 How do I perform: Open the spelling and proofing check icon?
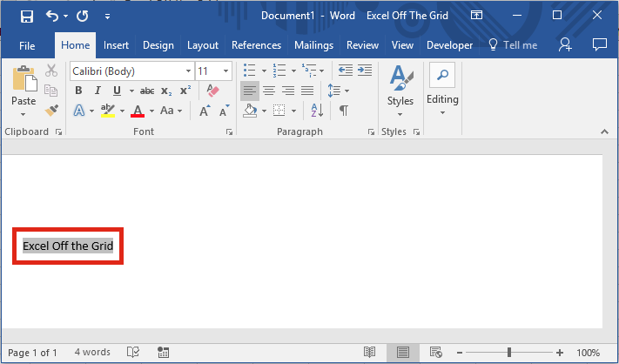click(133, 352)
